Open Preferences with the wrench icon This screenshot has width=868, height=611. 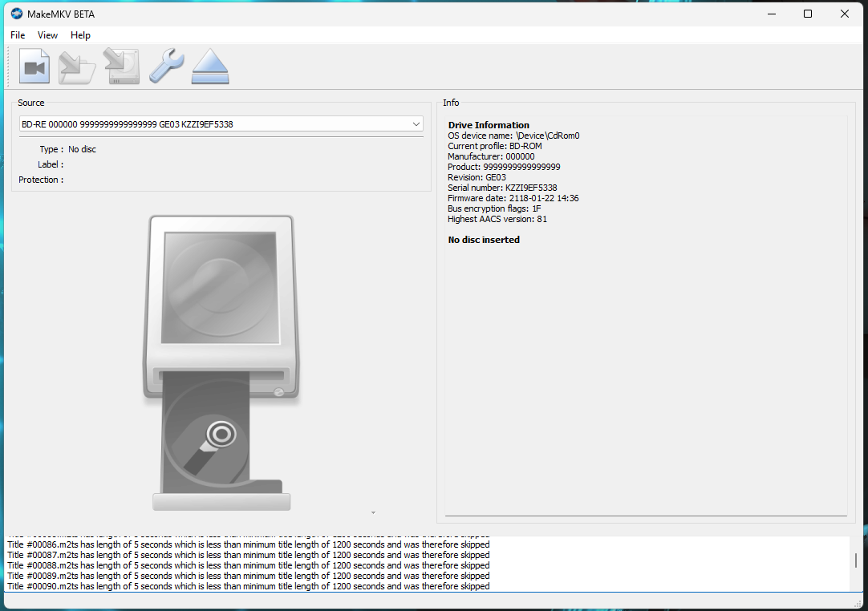[166, 67]
